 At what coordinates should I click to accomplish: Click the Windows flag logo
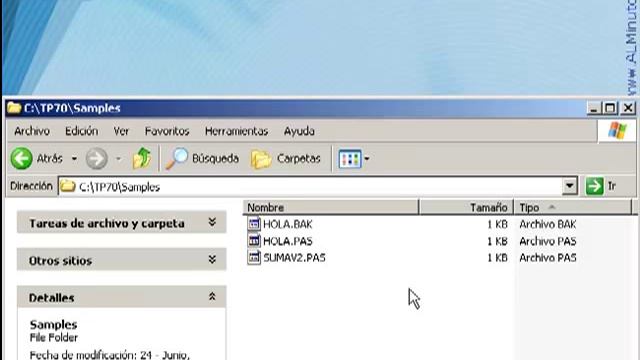[617, 131]
